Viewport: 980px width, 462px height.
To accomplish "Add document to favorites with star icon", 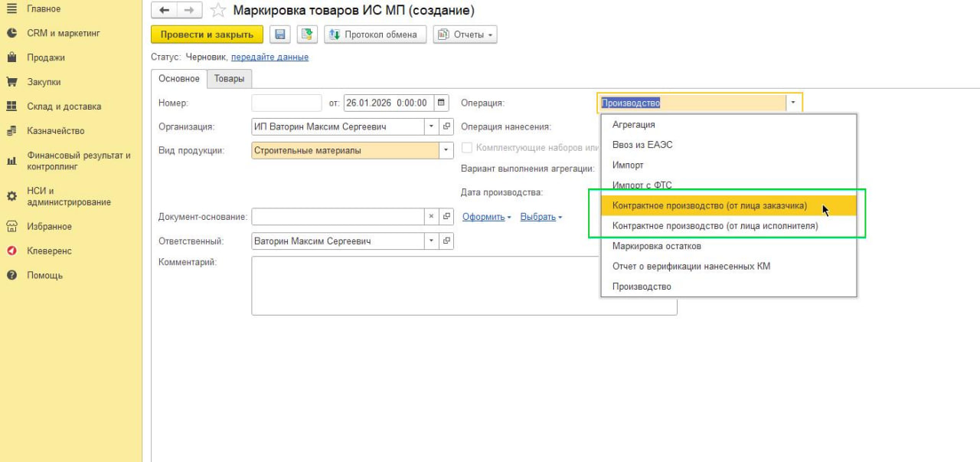I will (x=218, y=11).
